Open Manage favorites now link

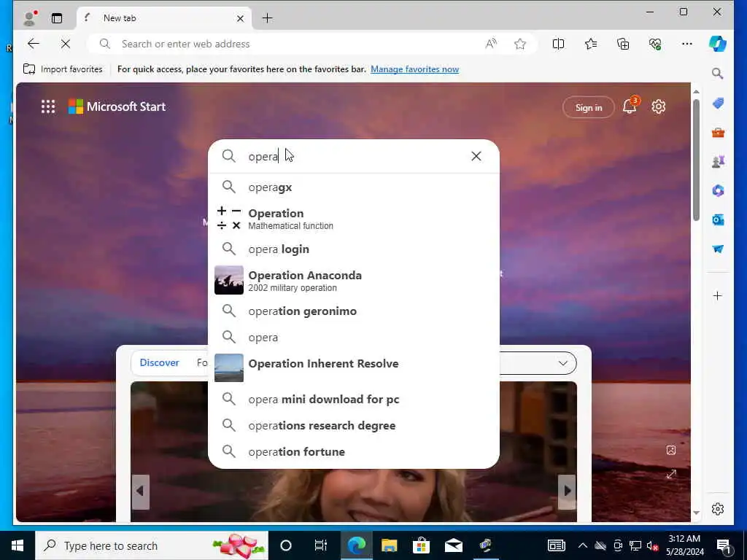[x=414, y=69]
